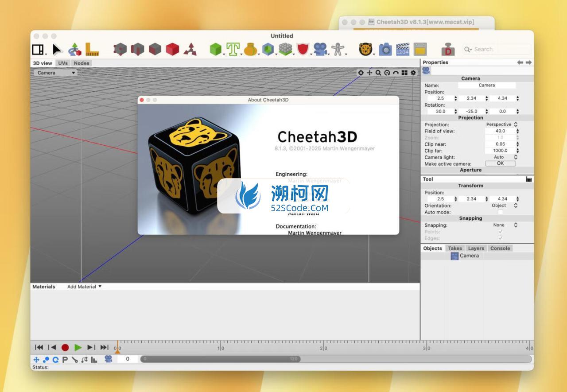The height and width of the screenshot is (392, 567).
Task: Click the Properties back arrow
Action: pos(520,62)
